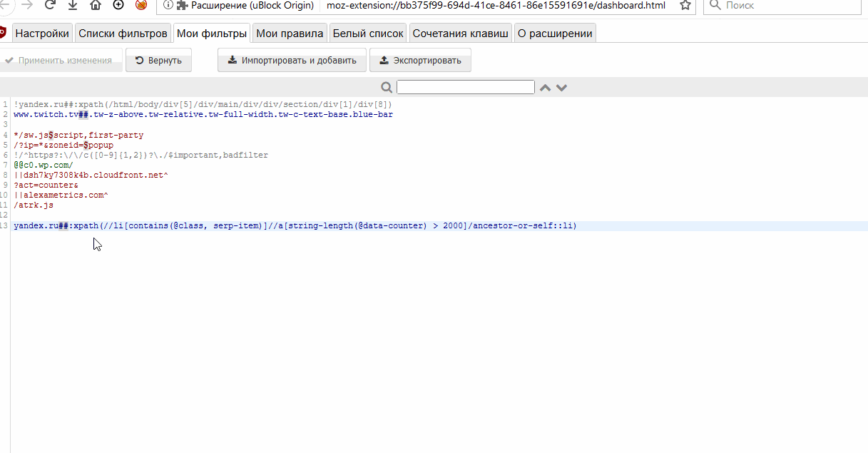This screenshot has width=868, height=453.
Task: Go to the browser home page icon
Action: tap(96, 5)
